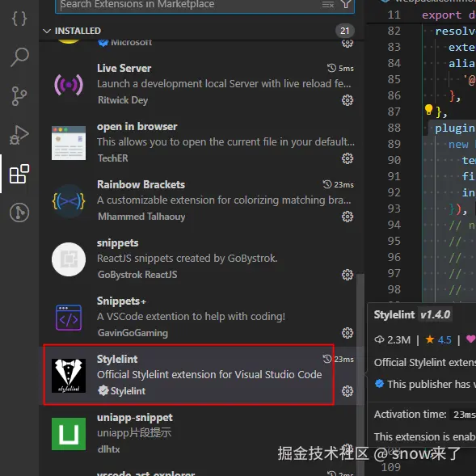Open Run and Debug view
The width and height of the screenshot is (476, 476).
(19, 135)
